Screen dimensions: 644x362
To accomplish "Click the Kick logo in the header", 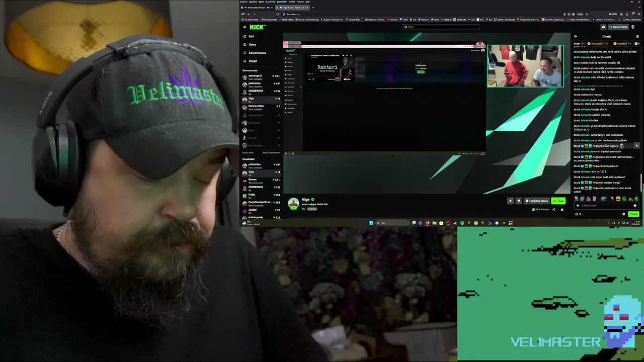I will pyautogui.click(x=257, y=27).
